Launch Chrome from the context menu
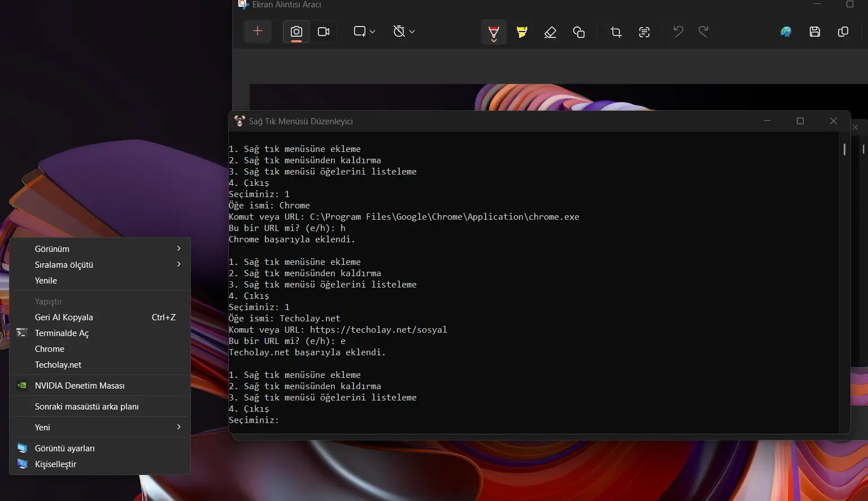Screen dimensions: 868x501 pyautogui.click(x=100, y=348)
